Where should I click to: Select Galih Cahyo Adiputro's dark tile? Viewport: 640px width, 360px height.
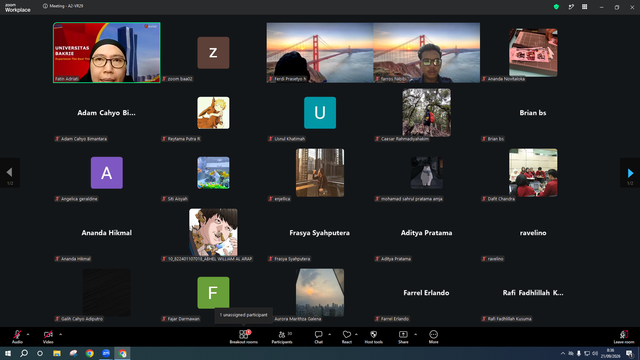pos(107,293)
